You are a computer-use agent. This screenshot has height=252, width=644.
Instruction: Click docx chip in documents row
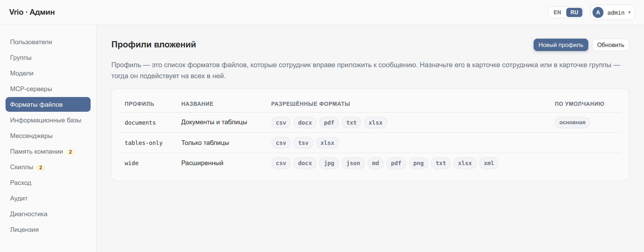click(305, 123)
